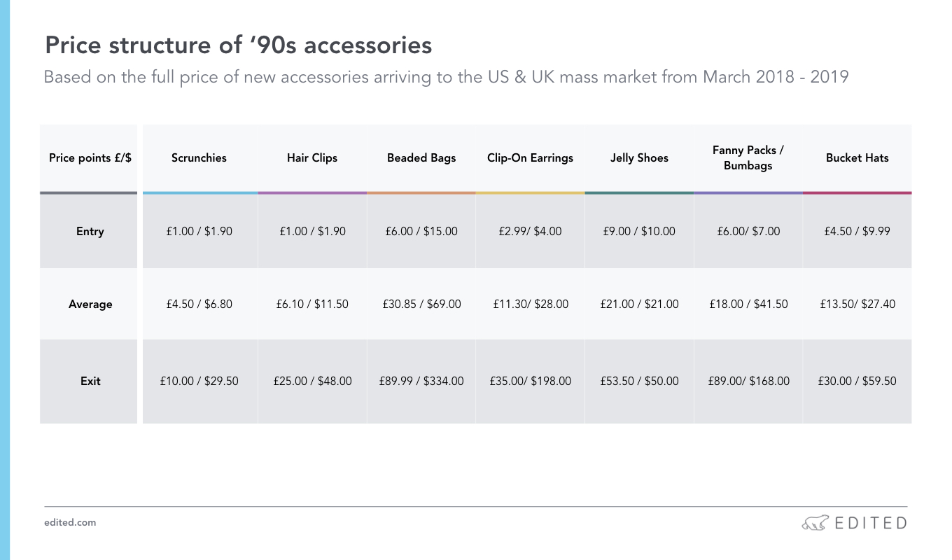Select the Average row label
Viewport: 952px width, 560px height.
tap(90, 304)
